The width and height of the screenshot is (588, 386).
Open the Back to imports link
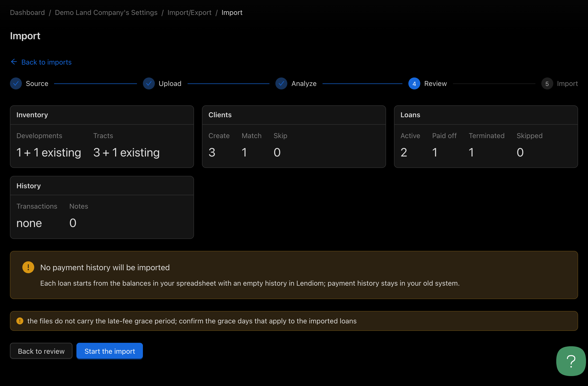46,62
